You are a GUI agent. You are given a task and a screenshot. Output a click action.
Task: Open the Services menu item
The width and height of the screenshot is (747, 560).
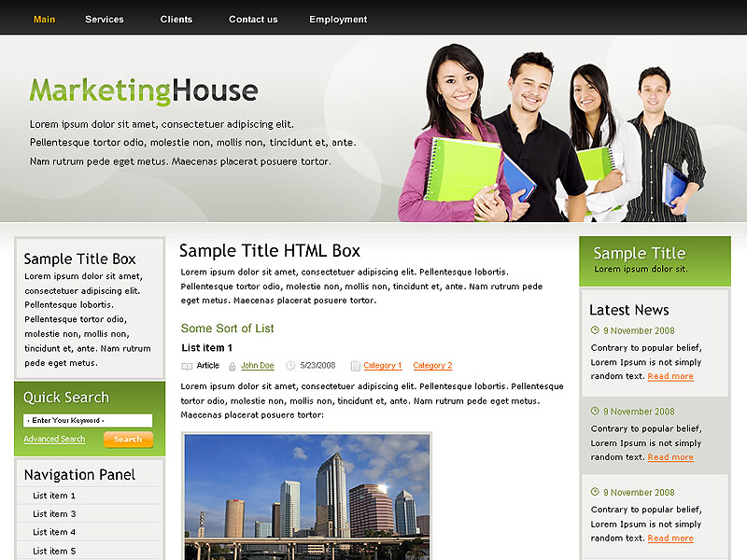[105, 20]
